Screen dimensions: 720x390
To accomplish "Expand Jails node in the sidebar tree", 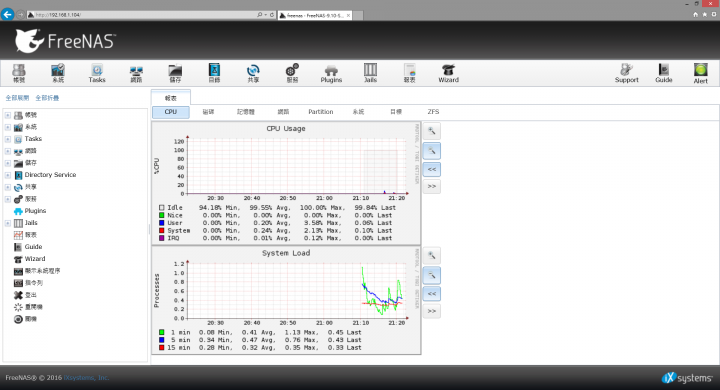I will [x=8, y=223].
